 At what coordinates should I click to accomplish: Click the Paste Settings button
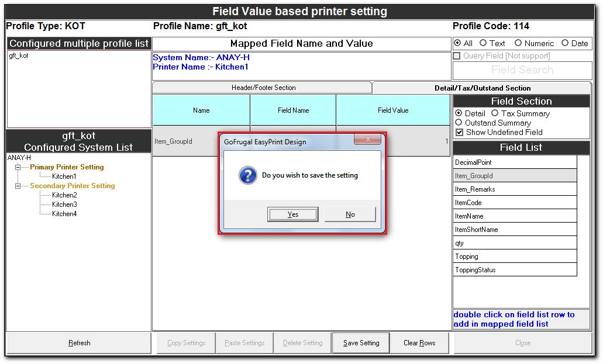(x=244, y=343)
